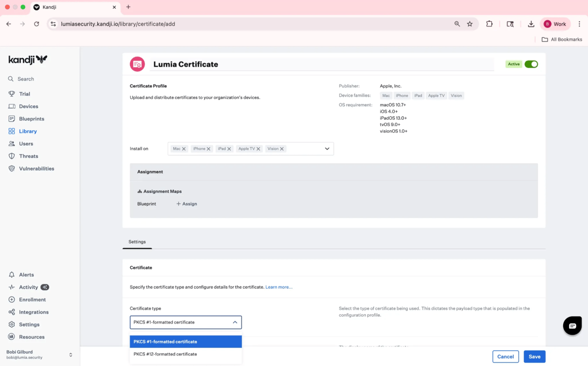Click the Kandji logo
The height and width of the screenshot is (366, 588).
[x=28, y=60]
